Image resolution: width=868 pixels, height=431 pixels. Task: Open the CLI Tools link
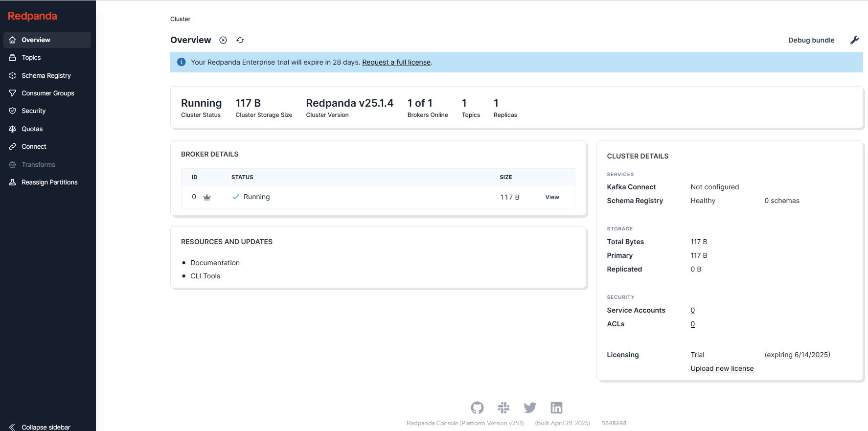[205, 276]
